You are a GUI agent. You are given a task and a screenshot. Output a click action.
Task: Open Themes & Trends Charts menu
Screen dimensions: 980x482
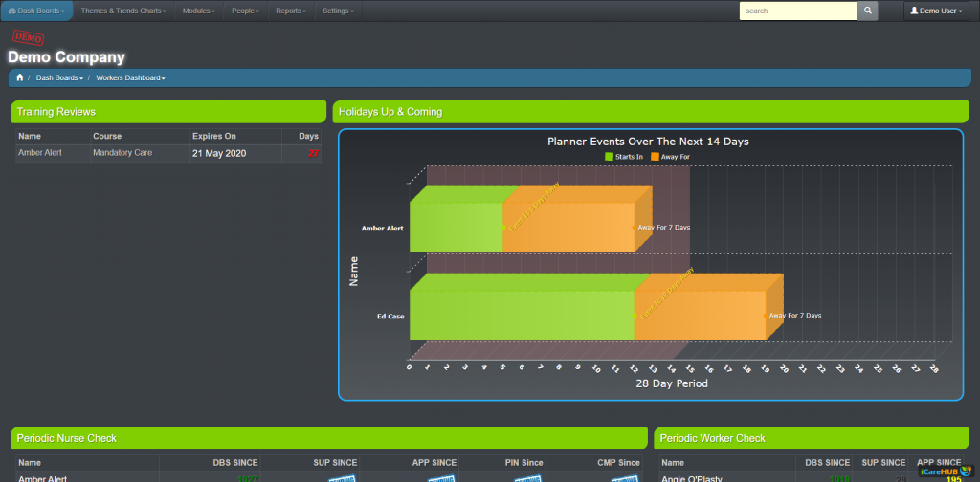tap(123, 11)
